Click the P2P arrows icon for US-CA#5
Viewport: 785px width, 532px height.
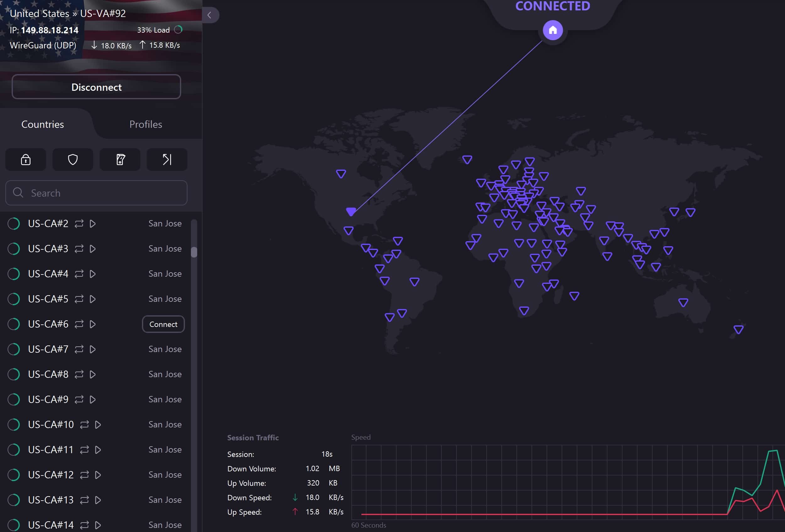tap(79, 299)
